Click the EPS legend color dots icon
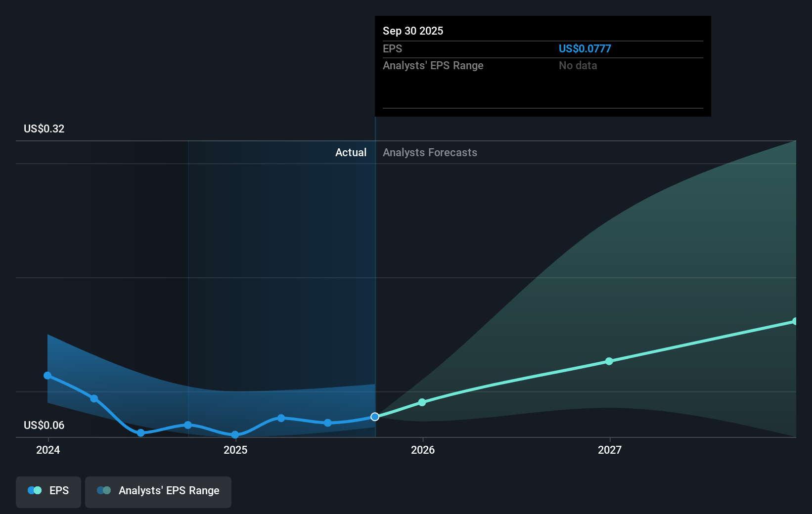Screen dimensions: 812x514 click(x=35, y=490)
